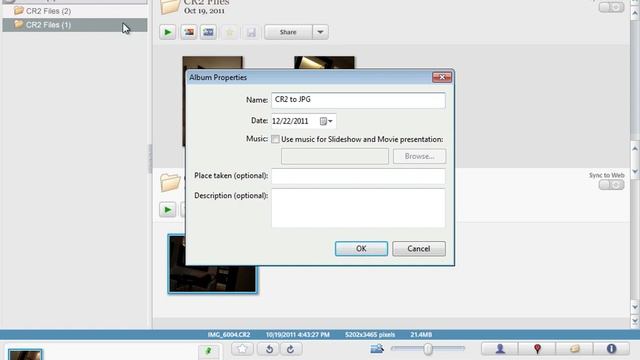The width and height of the screenshot is (640, 360).
Task: Open the Properties info panel
Action: 611,349
